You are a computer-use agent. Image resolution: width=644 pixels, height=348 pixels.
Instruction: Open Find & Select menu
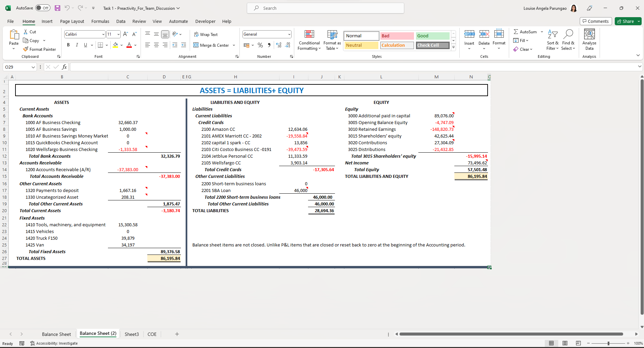tap(568, 40)
